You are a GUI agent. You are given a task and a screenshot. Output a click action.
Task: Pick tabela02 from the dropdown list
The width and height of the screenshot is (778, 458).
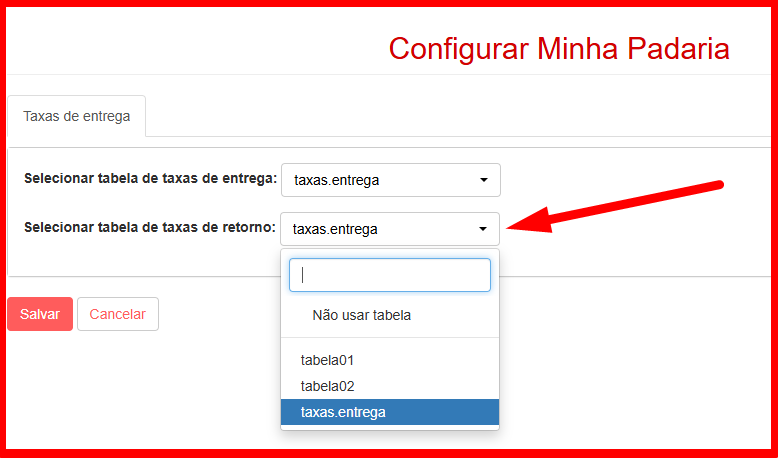(x=328, y=386)
